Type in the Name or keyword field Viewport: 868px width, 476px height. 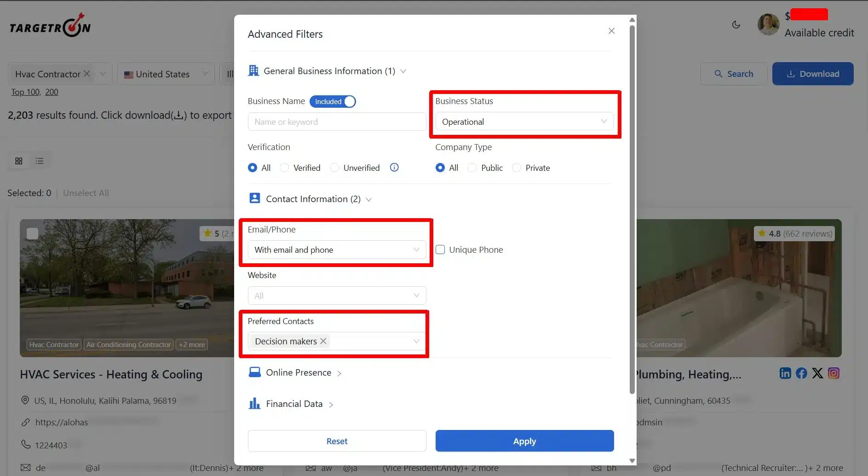pyautogui.click(x=337, y=122)
